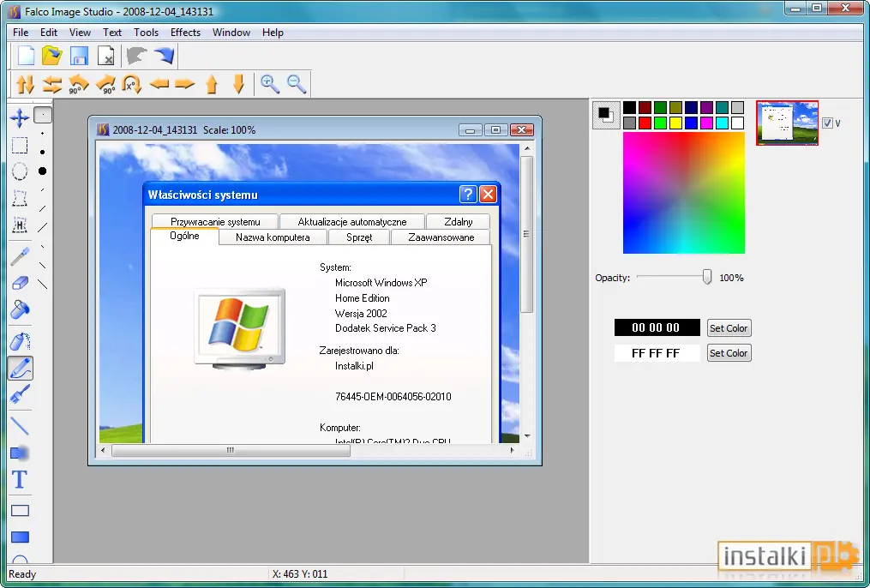The image size is (870, 588).
Task: Select the Line tool
Action: pyautogui.click(x=20, y=425)
